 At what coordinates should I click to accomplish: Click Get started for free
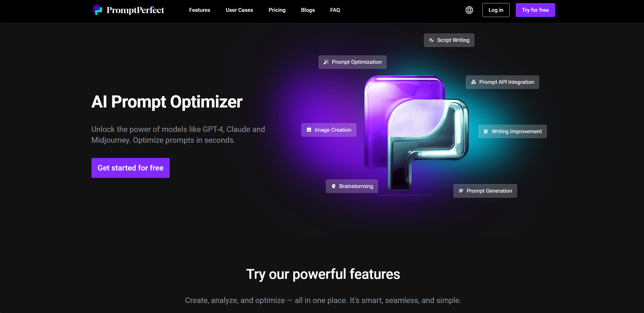pos(130,168)
